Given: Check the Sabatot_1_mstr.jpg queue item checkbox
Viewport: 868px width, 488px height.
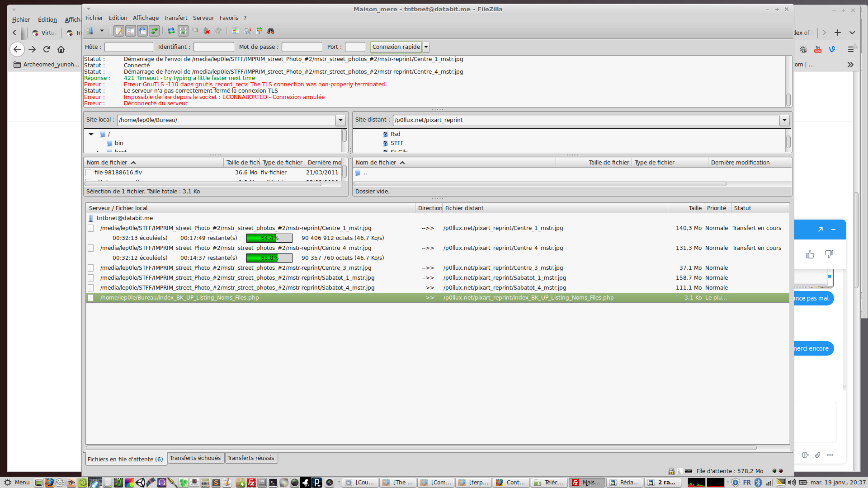Looking at the screenshot, I should tap(91, 278).
